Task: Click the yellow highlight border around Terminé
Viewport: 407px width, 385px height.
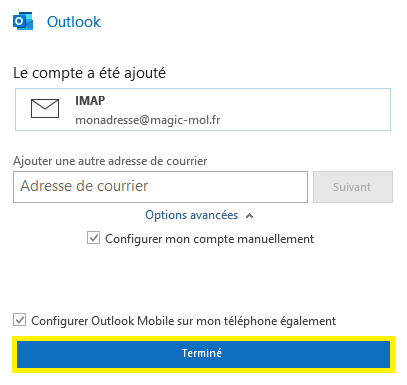Action: coord(203,338)
